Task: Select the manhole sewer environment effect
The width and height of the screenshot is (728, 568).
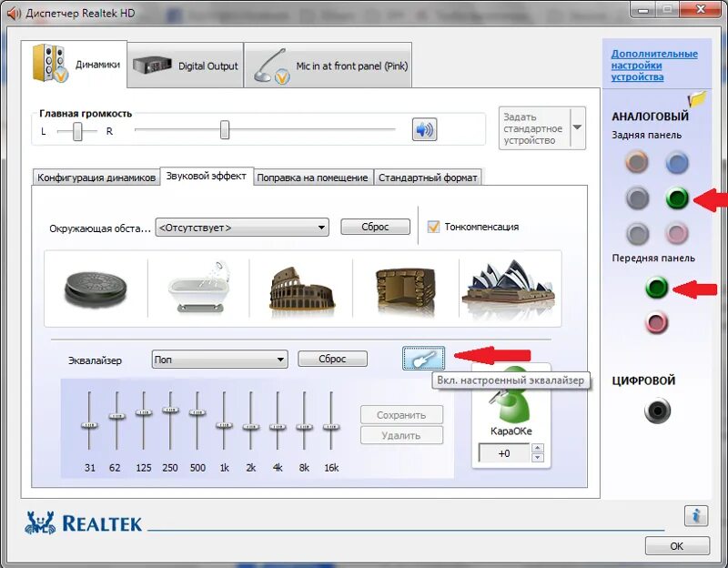Action: coord(96,289)
